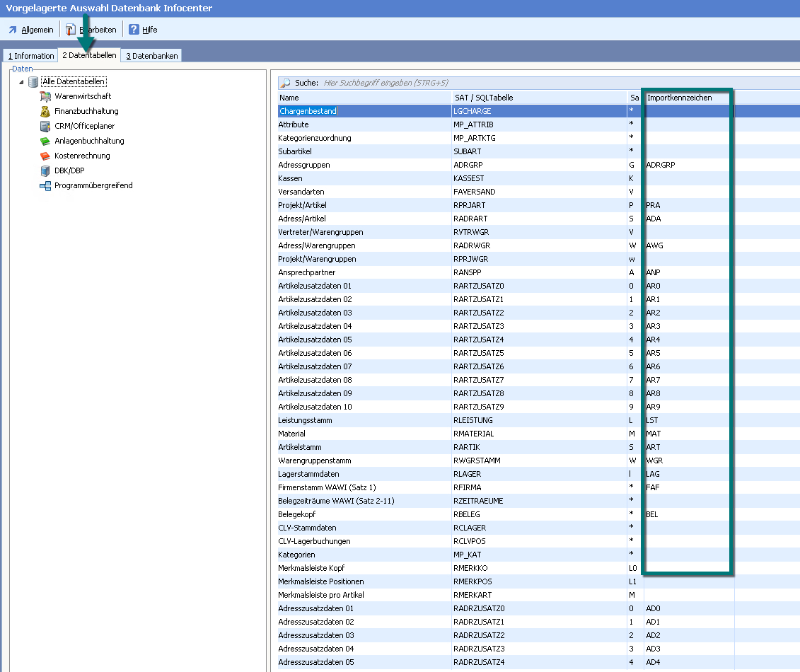Click the DBK/DBP database icon
The image size is (800, 672).
45,170
